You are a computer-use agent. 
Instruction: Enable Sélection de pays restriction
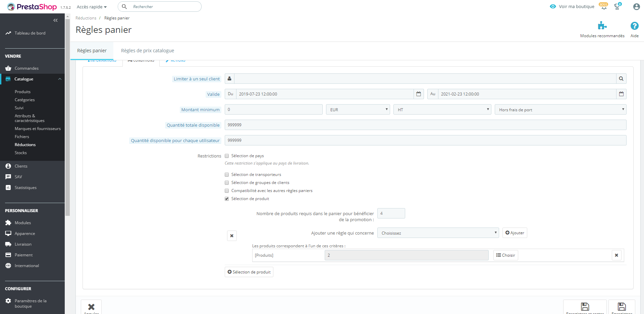click(x=227, y=156)
